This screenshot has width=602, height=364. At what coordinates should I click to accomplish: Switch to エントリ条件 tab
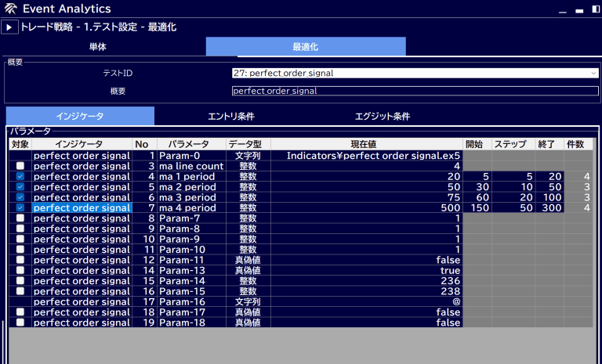tap(230, 116)
